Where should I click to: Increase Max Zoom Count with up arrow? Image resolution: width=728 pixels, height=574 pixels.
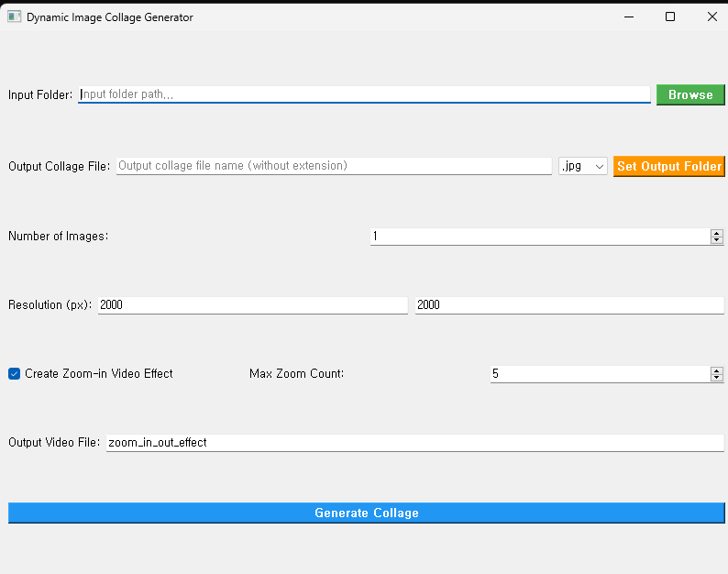(717, 370)
